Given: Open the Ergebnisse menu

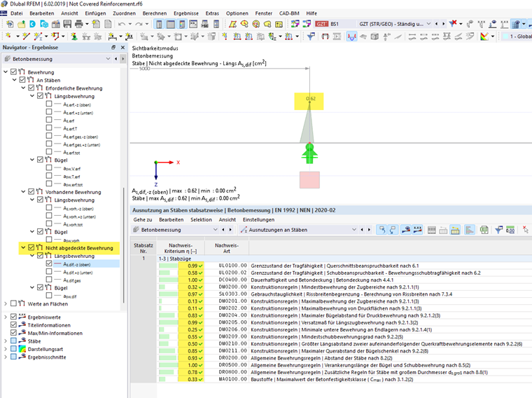Looking at the screenshot, I should tap(186, 13).
